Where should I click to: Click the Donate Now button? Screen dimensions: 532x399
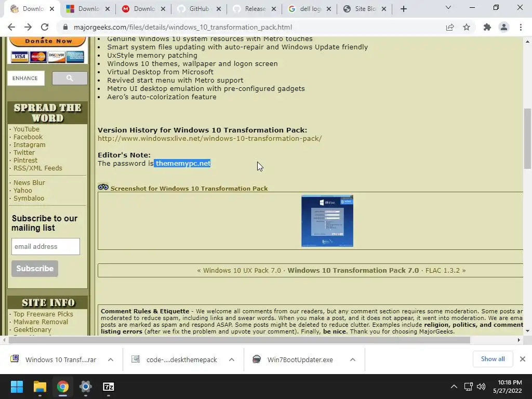pyautogui.click(x=47, y=41)
